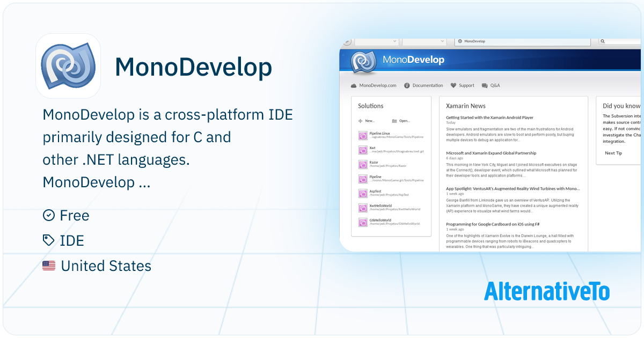The image size is (644, 338).
Task: Click the Free license label
Action: (x=75, y=215)
